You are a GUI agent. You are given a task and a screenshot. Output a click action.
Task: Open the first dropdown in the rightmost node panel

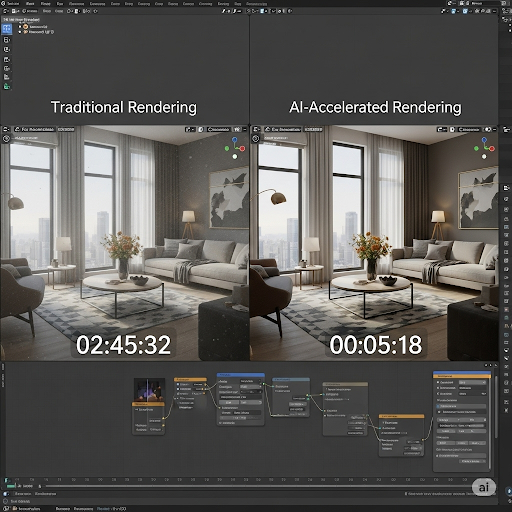pos(472,382)
